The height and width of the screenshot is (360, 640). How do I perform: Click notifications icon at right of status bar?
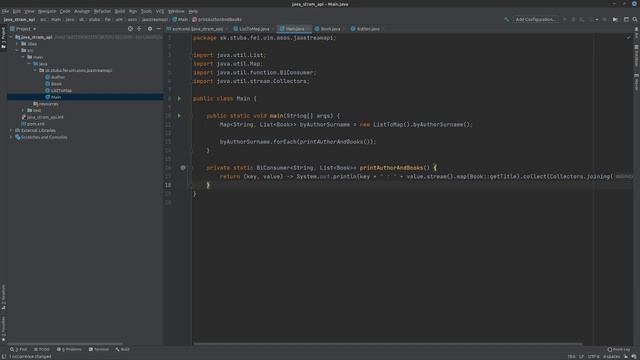pos(634,356)
